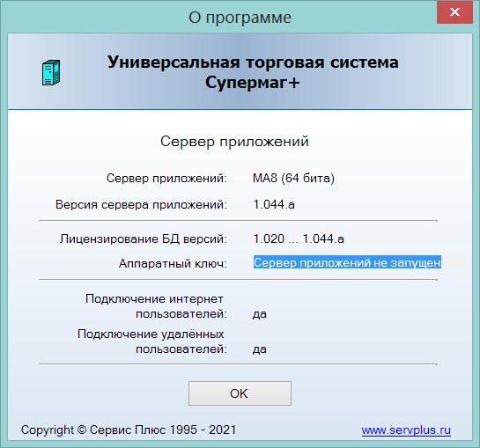Select the highlighted Сервер приложений не запущен field
480x448 pixels.
[x=358, y=262]
